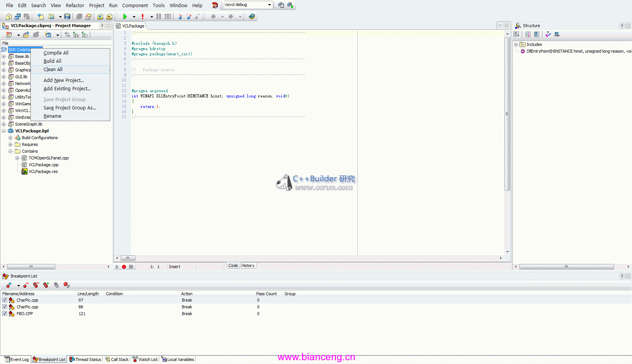Expand the Build Configurations tree node
The image size is (632, 364).
pyautogui.click(x=11, y=138)
